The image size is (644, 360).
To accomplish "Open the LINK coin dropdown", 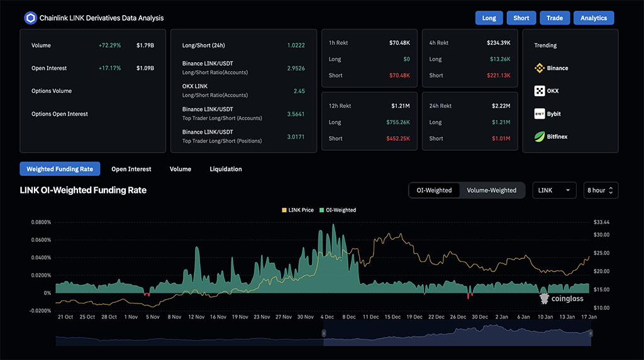I will pos(554,190).
